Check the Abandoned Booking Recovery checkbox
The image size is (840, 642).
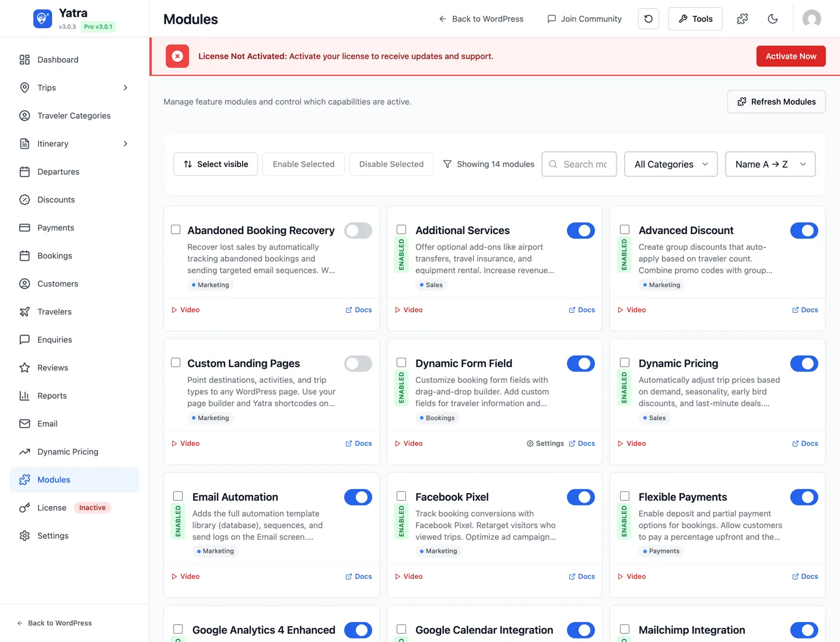(176, 229)
